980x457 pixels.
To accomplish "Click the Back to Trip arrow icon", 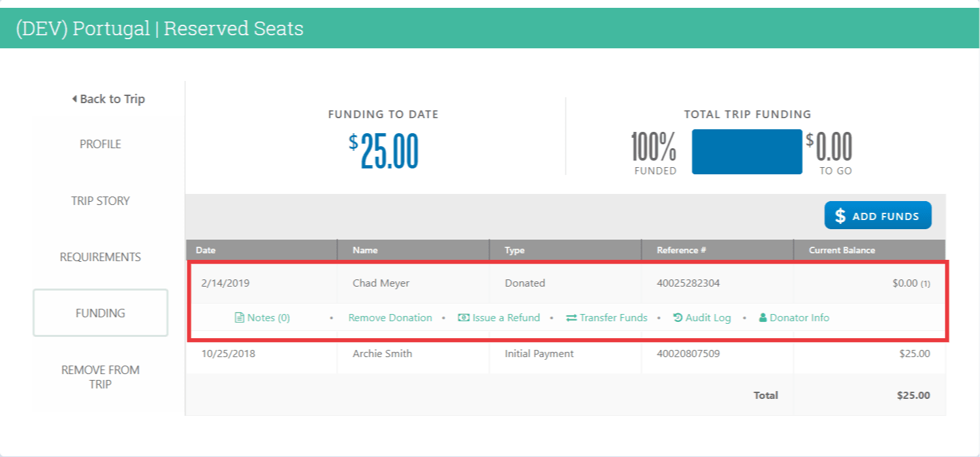I will [74, 99].
